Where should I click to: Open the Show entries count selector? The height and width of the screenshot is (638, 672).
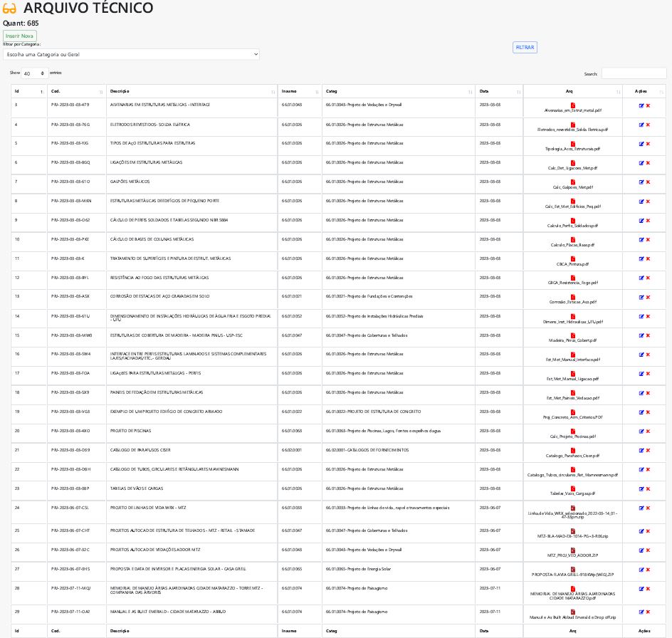35,73
